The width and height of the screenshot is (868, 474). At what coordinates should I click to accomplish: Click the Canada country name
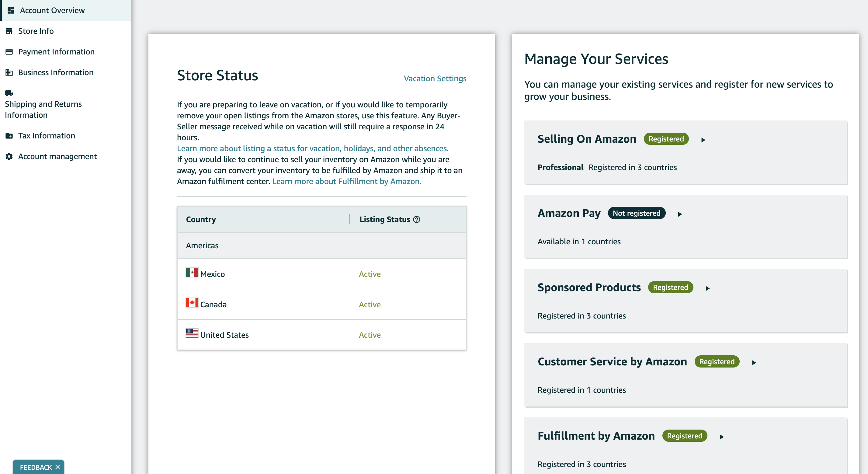click(213, 305)
